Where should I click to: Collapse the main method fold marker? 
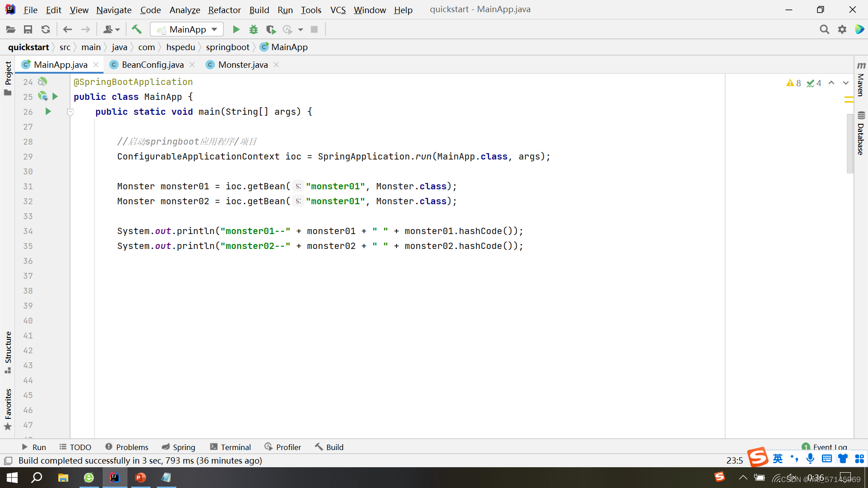coord(70,112)
